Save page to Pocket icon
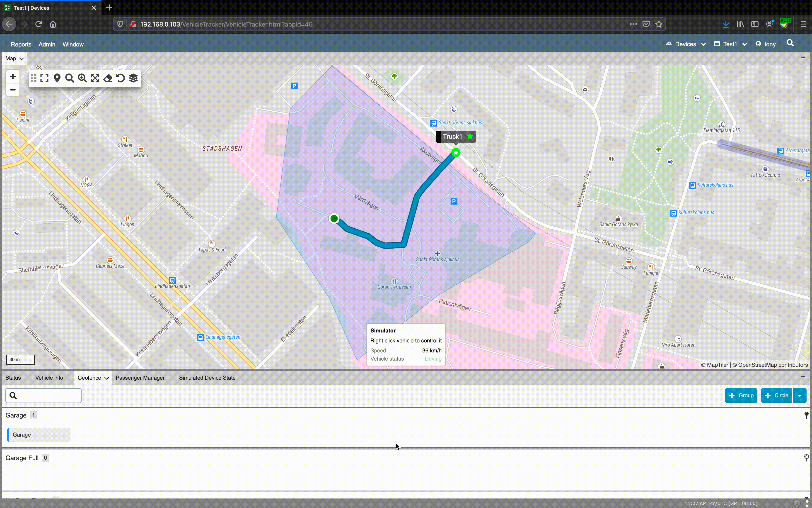This screenshot has width=812, height=508. tap(646, 24)
